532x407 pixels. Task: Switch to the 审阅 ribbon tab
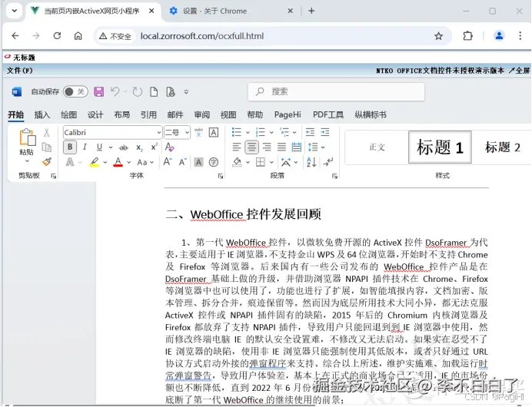click(202, 115)
